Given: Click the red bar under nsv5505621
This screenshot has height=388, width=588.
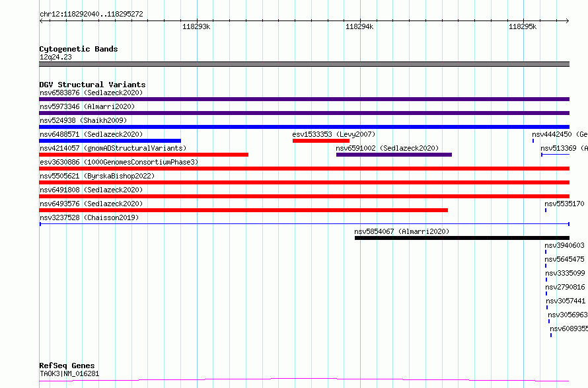Looking at the screenshot, I should (x=304, y=182).
